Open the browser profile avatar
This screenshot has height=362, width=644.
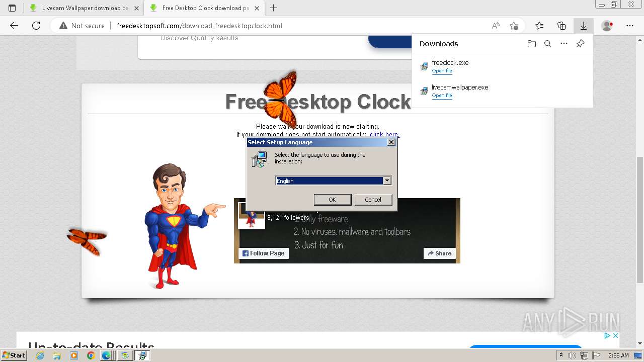point(607,26)
